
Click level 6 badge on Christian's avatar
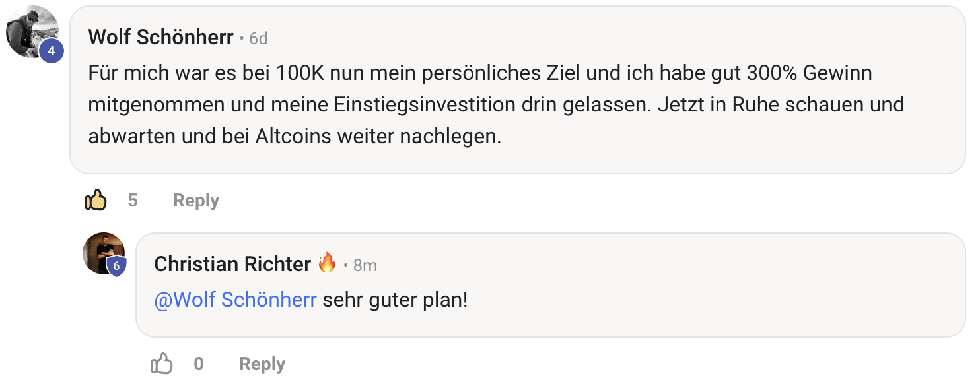[116, 266]
